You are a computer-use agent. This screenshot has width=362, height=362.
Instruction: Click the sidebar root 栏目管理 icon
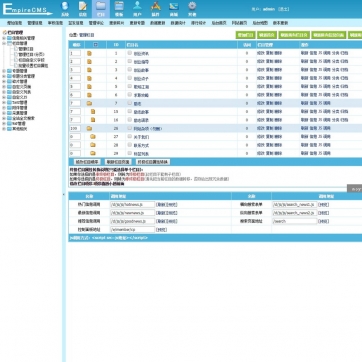click(5, 33)
